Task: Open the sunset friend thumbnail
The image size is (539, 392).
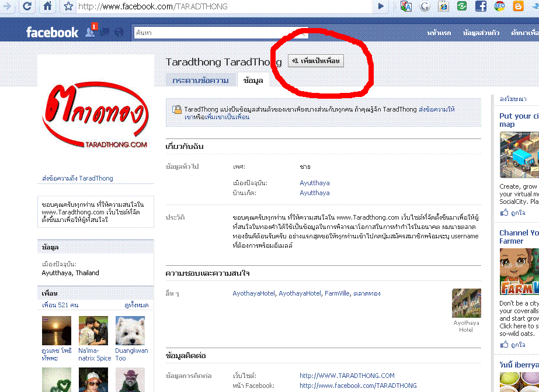Action: point(57,331)
